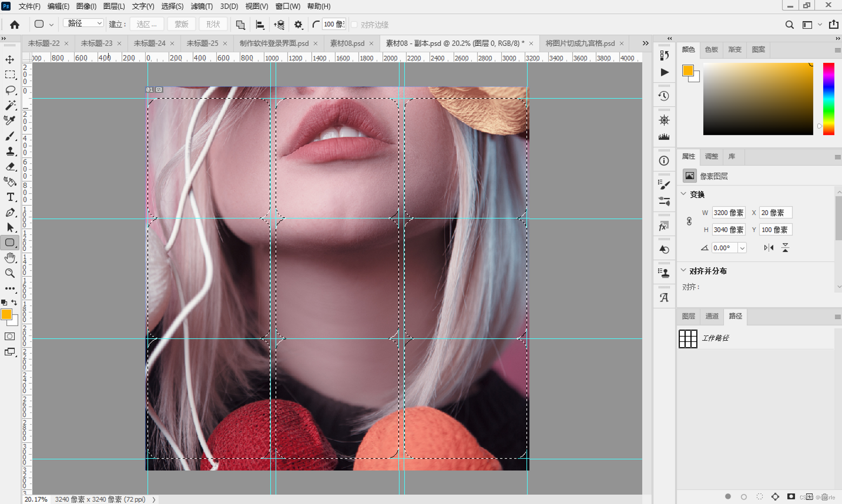The width and height of the screenshot is (842, 504).
Task: Select the Rounded Rectangle shape tool
Action: point(10,243)
